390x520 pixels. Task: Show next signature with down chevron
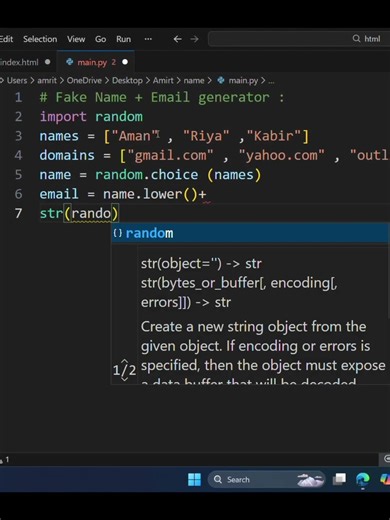124,379
